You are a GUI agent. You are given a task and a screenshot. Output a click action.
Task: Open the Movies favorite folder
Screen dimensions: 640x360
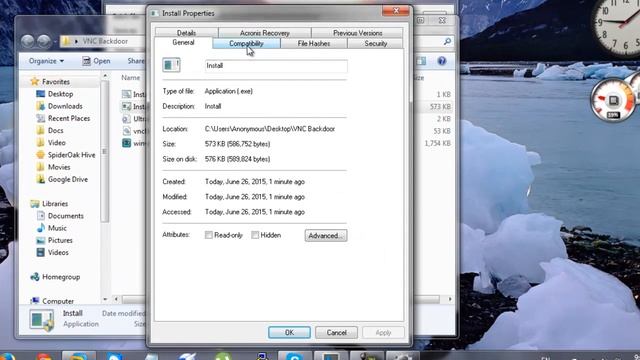(59, 167)
